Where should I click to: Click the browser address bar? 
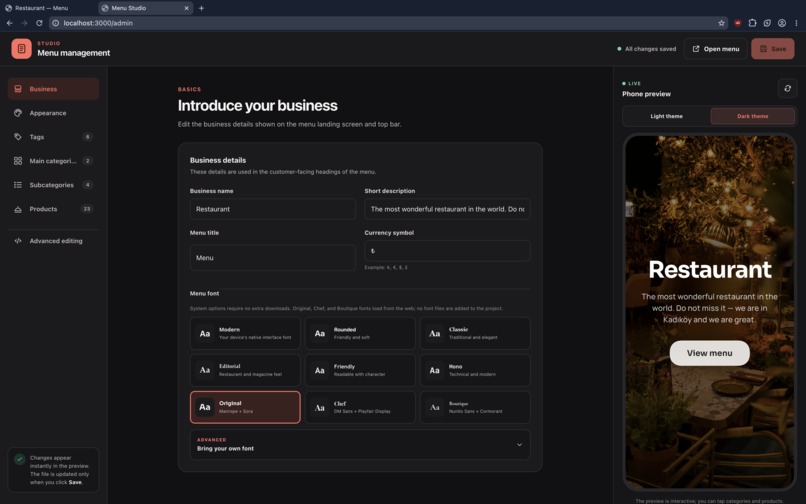pyautogui.click(x=388, y=23)
